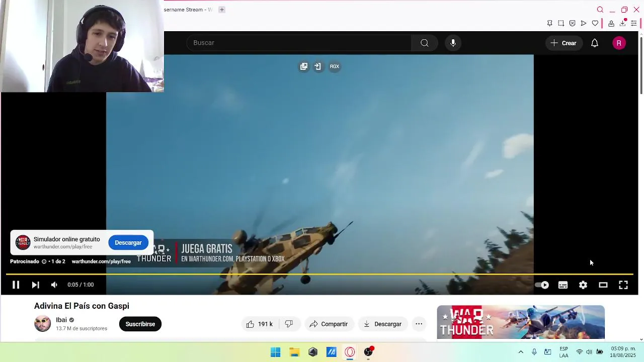Open the ESP LAA language switcher
644x362 pixels.
click(x=564, y=352)
